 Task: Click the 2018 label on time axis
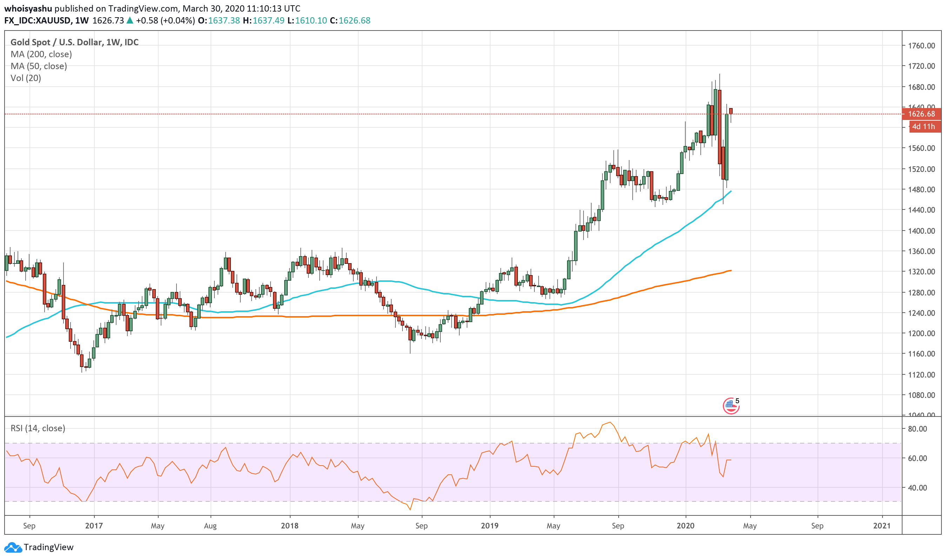click(289, 526)
